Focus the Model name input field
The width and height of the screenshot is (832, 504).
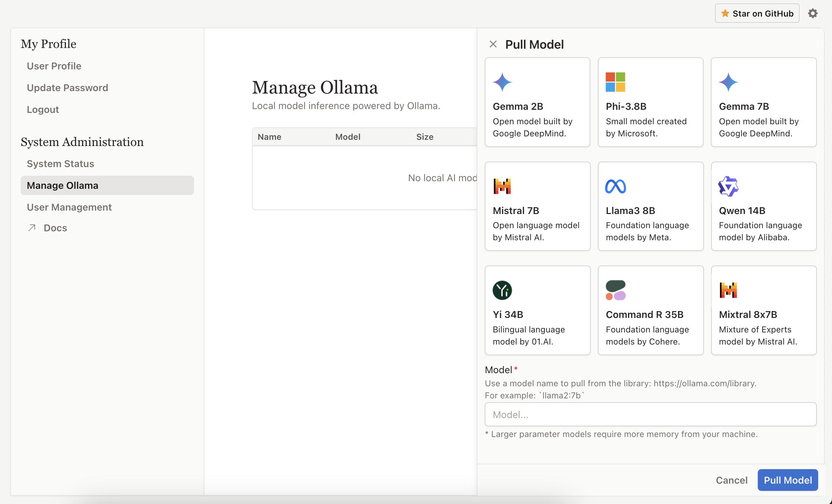650,414
